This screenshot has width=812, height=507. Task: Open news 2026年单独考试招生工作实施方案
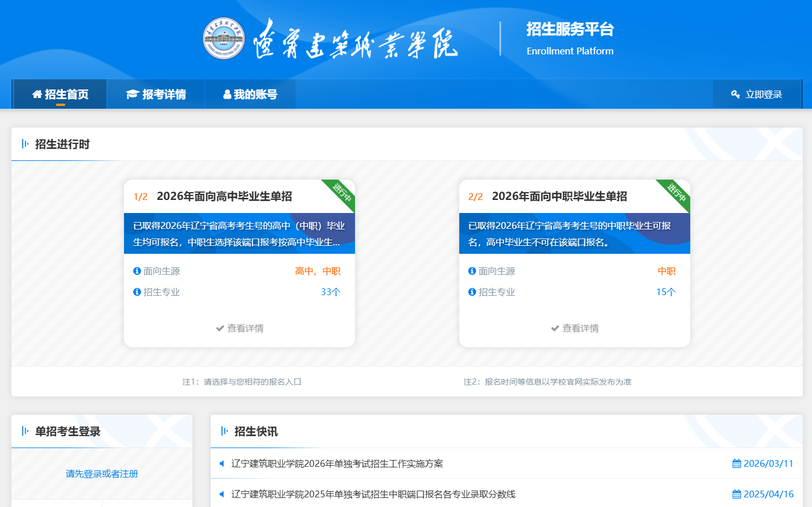337,464
